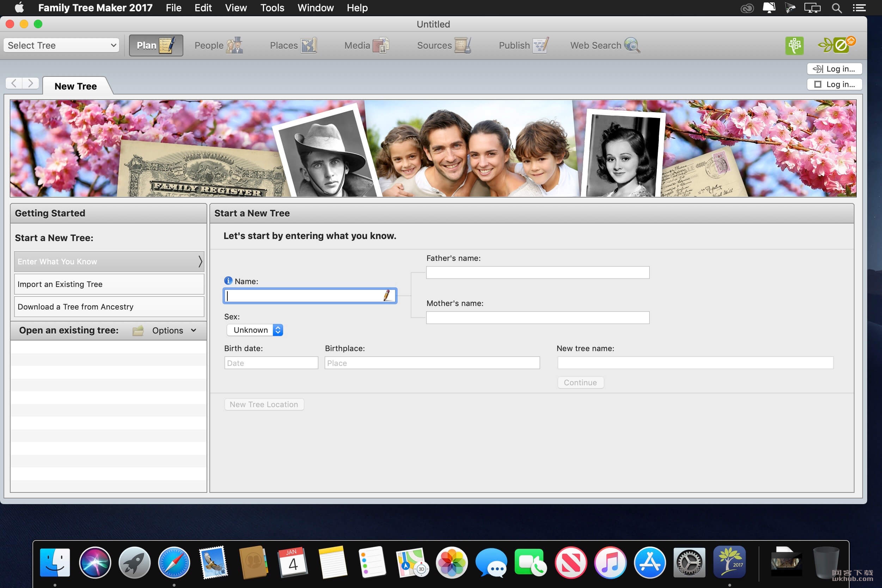Image resolution: width=882 pixels, height=588 pixels.
Task: Click the open folder icon beside Options
Action: 138,330
